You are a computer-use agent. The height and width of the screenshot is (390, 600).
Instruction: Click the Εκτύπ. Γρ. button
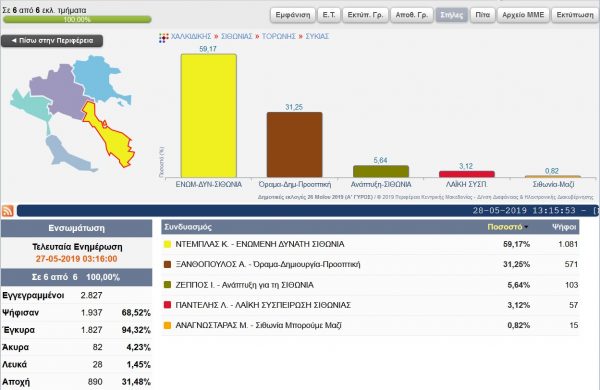365,15
